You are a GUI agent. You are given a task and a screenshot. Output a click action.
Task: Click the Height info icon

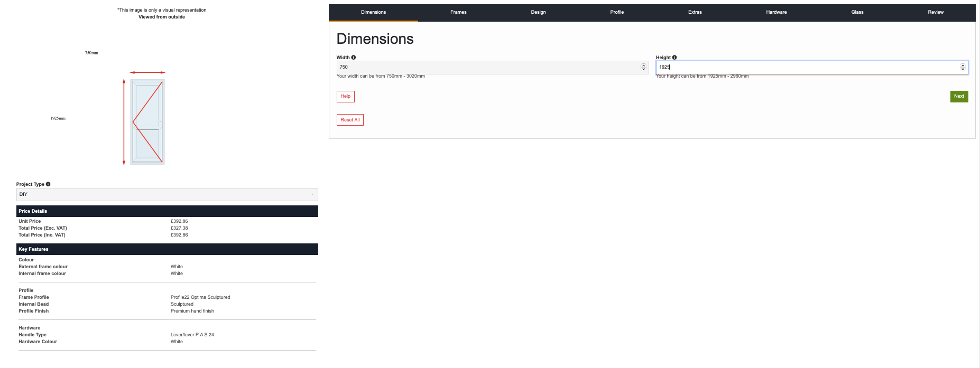coord(674,58)
